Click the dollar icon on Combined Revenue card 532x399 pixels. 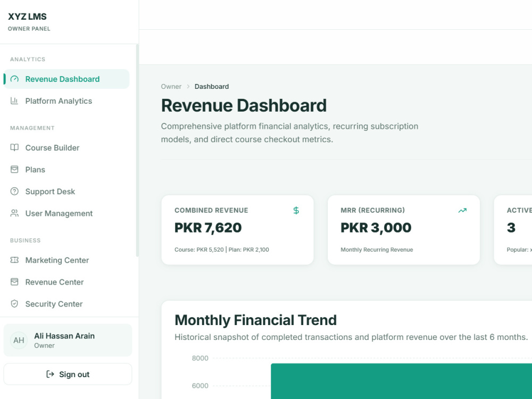click(x=296, y=210)
